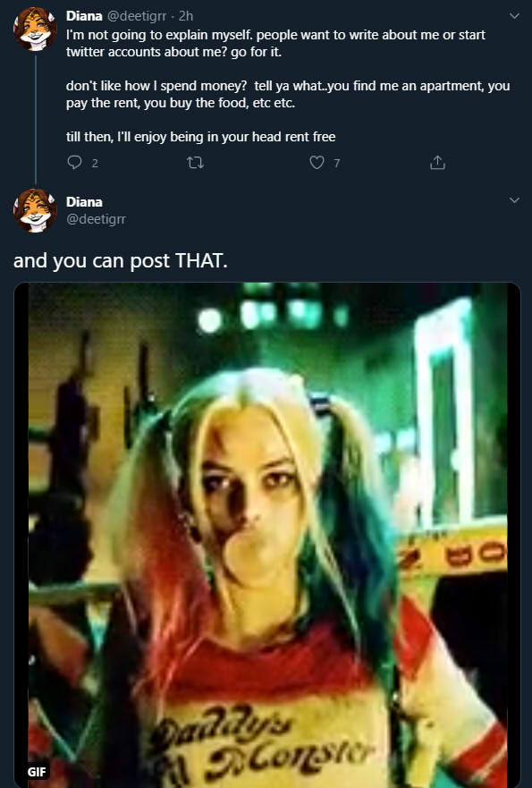The image size is (532, 788).
Task: Visit @deetigrr handle under second Diana name
Action: [x=96, y=219]
